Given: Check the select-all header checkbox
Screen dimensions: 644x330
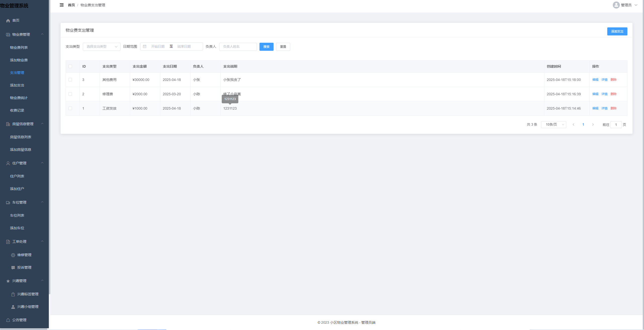Looking at the screenshot, I should tap(70, 67).
